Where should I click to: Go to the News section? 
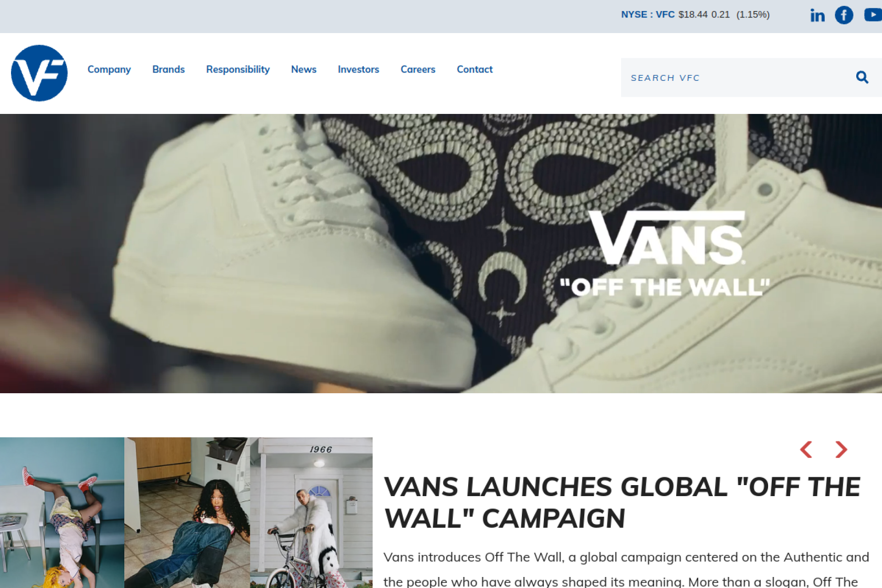tap(304, 69)
